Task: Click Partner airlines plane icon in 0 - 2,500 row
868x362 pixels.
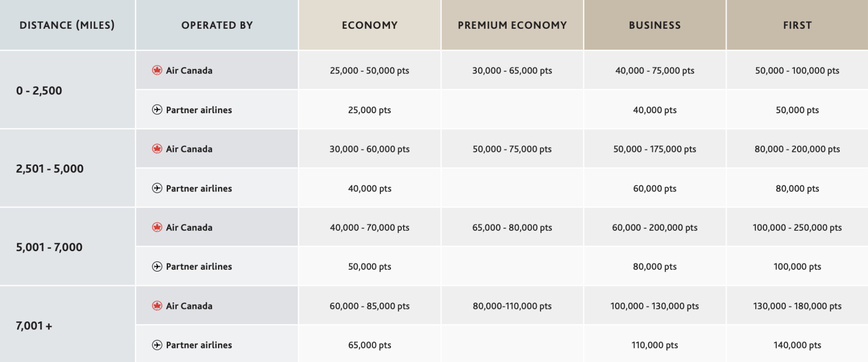Action: pyautogui.click(x=157, y=110)
